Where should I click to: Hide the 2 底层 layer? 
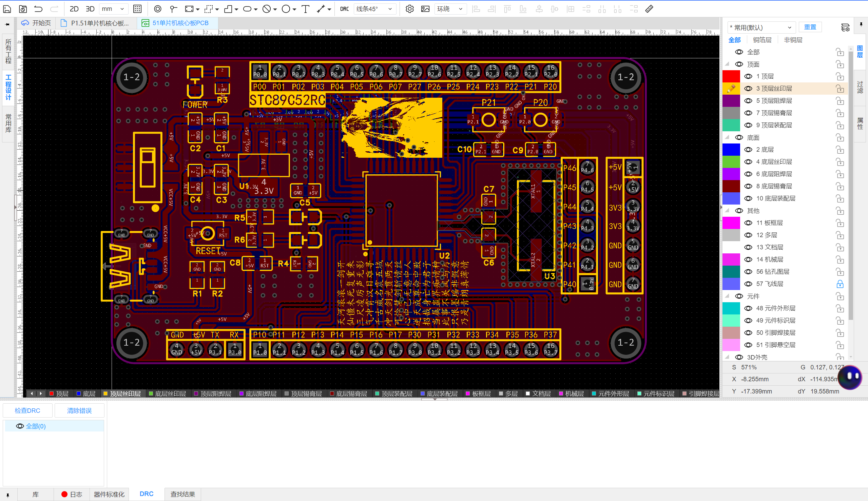click(x=748, y=150)
